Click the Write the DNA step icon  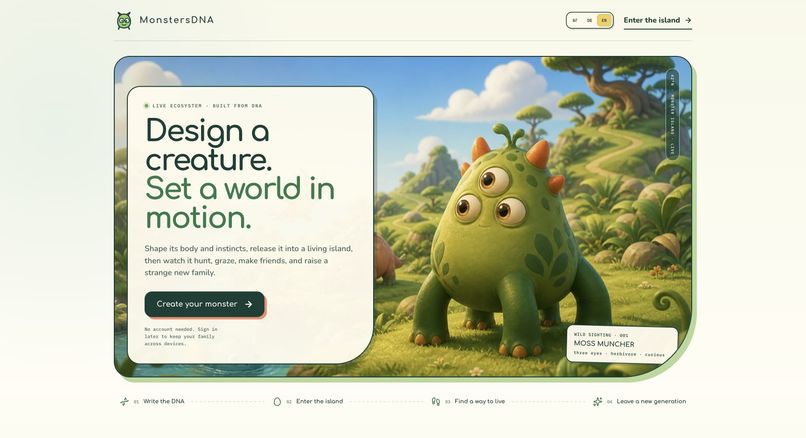[x=124, y=402]
